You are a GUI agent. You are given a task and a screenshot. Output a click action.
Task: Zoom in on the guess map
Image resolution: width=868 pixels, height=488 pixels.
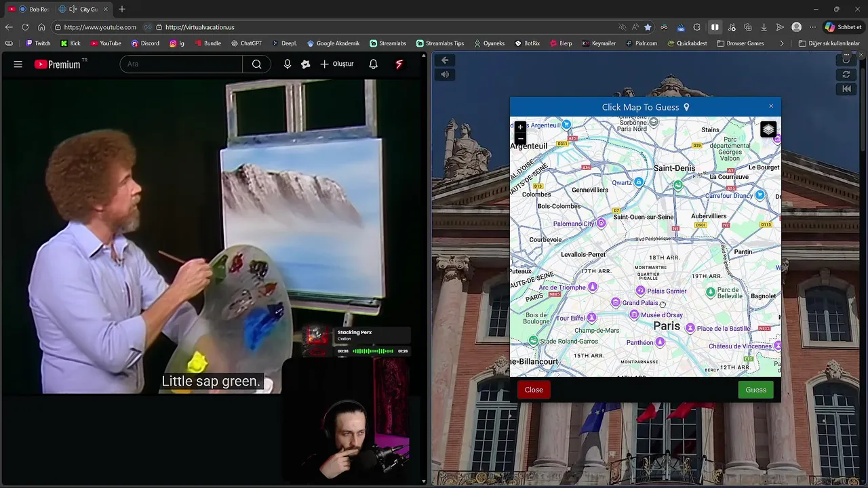(x=520, y=127)
